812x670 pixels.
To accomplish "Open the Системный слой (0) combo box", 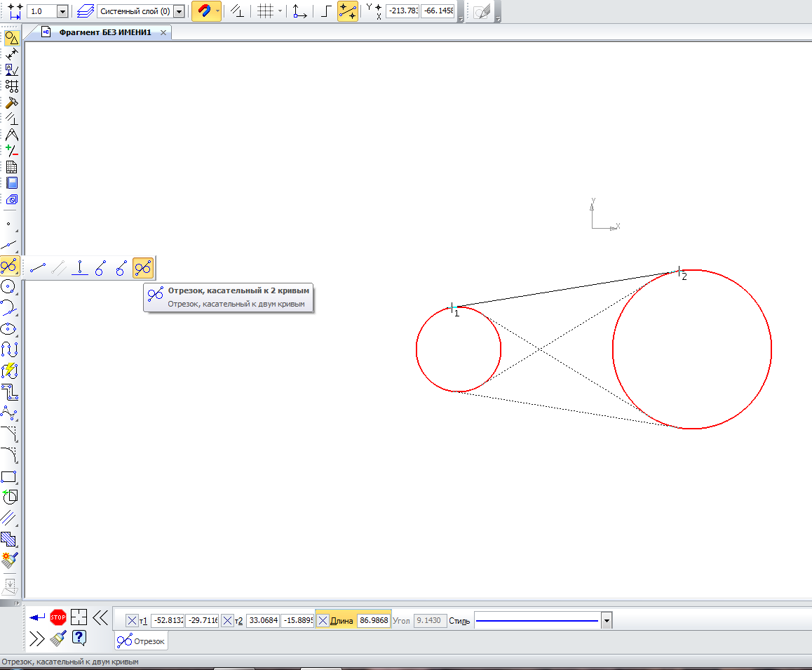I will pyautogui.click(x=141, y=11).
